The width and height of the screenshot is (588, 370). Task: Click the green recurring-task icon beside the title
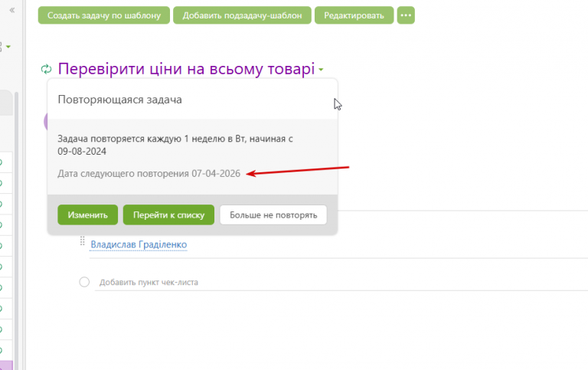(x=46, y=69)
